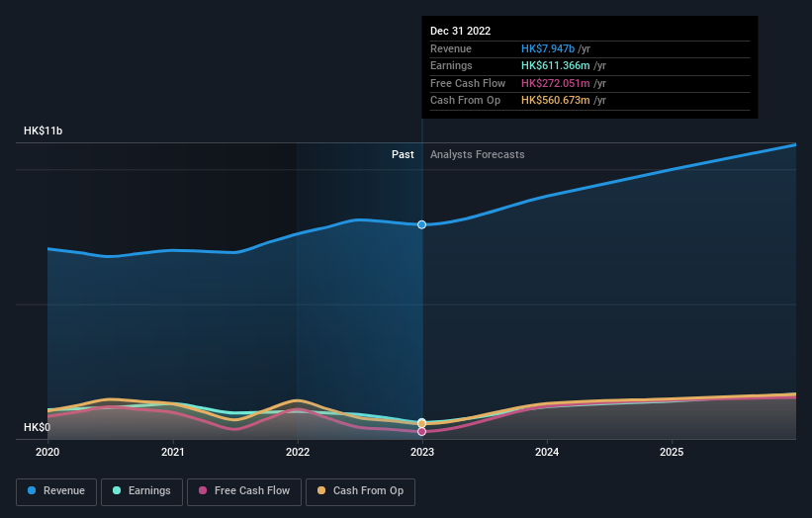The width and height of the screenshot is (812, 518).
Task: Select the pink Free Cash Flow marker at 2023
Action: (x=422, y=432)
